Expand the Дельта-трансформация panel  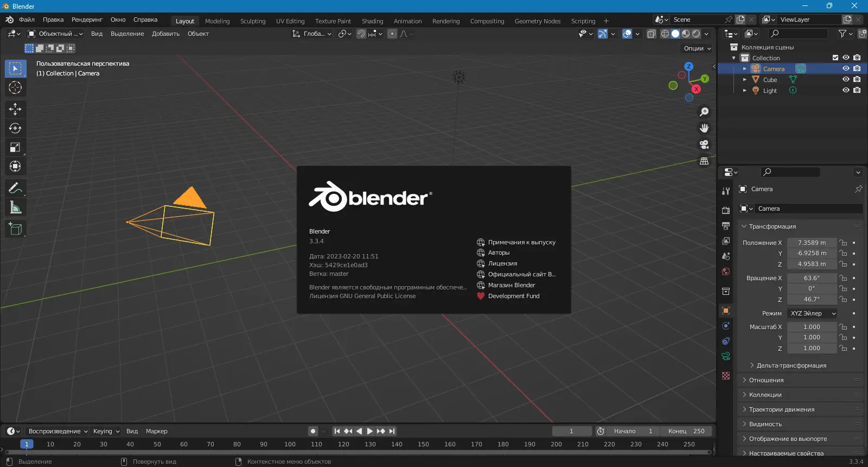[791, 365]
